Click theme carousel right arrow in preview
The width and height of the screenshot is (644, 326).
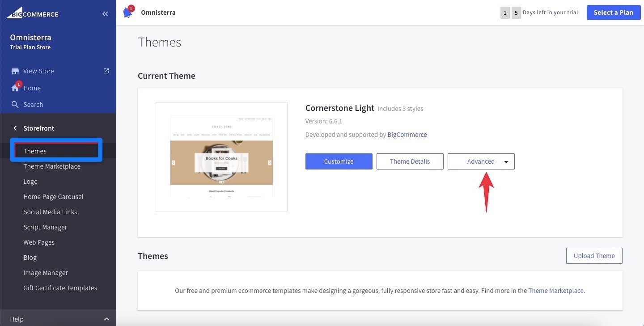(x=270, y=163)
